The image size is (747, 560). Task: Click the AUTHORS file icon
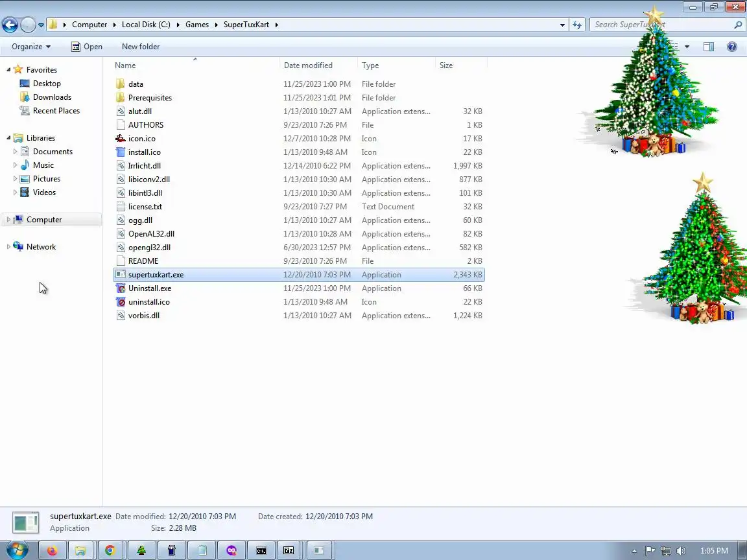(x=121, y=124)
